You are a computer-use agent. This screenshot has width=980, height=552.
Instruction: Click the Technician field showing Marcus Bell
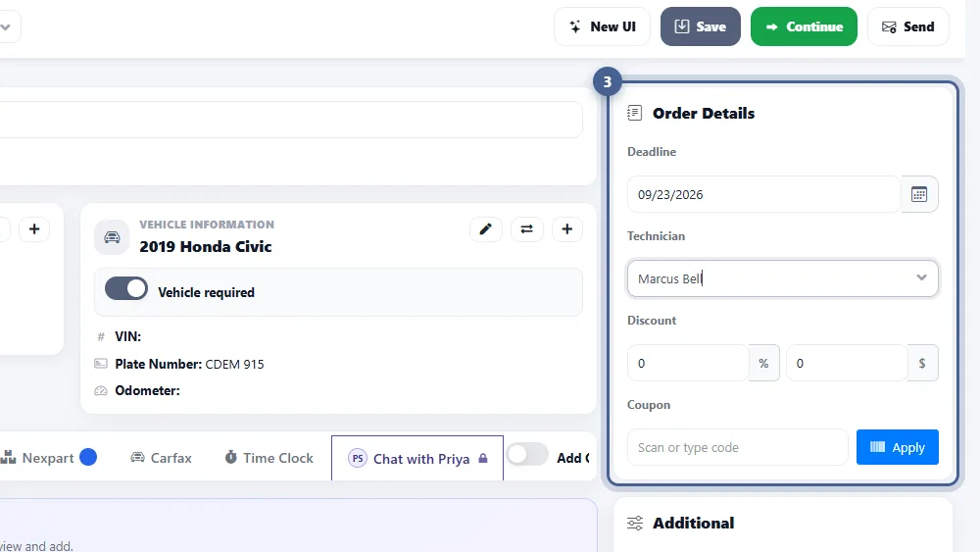click(x=782, y=278)
